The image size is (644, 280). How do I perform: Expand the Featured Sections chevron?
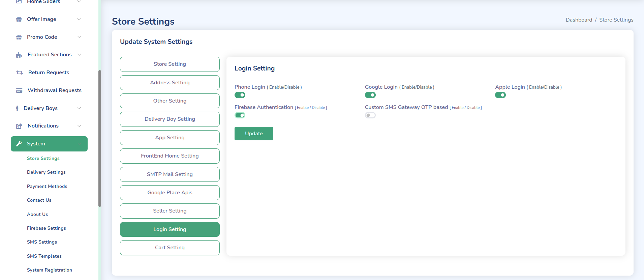(79, 55)
